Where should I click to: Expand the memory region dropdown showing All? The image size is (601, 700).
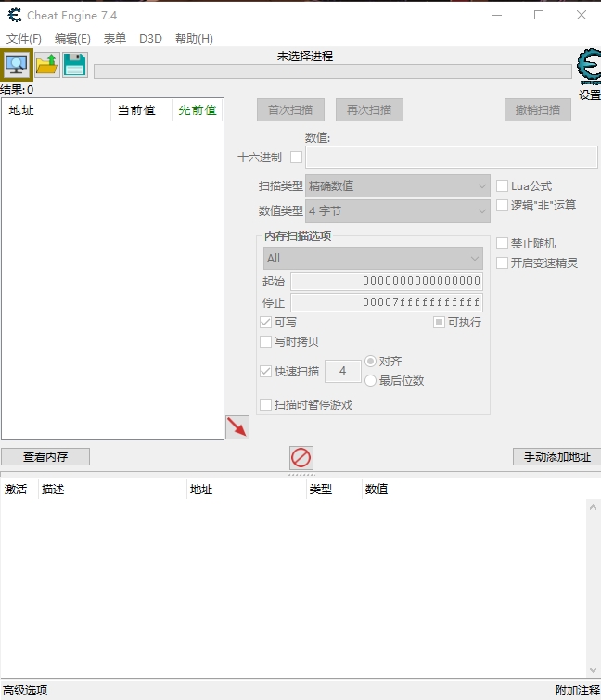click(373, 258)
